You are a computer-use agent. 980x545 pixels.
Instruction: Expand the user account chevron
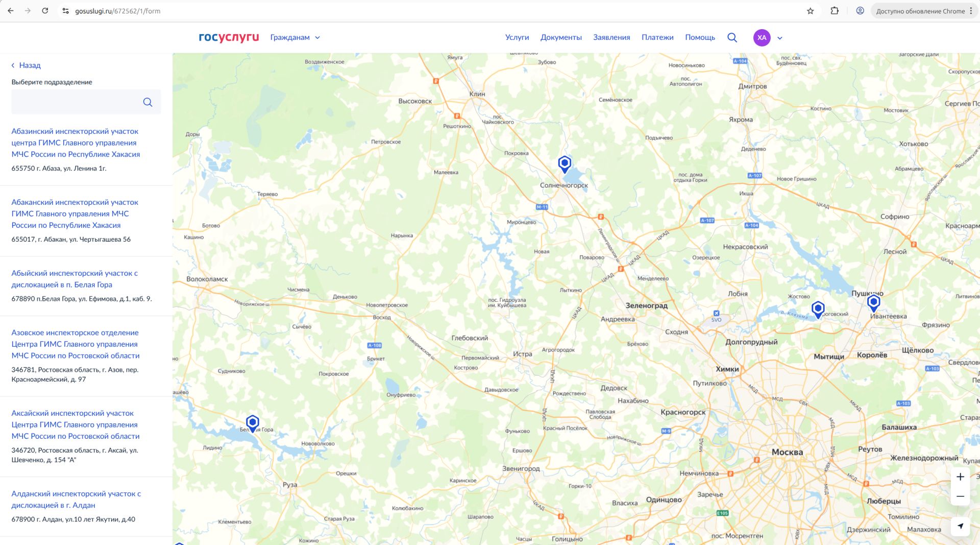(780, 38)
